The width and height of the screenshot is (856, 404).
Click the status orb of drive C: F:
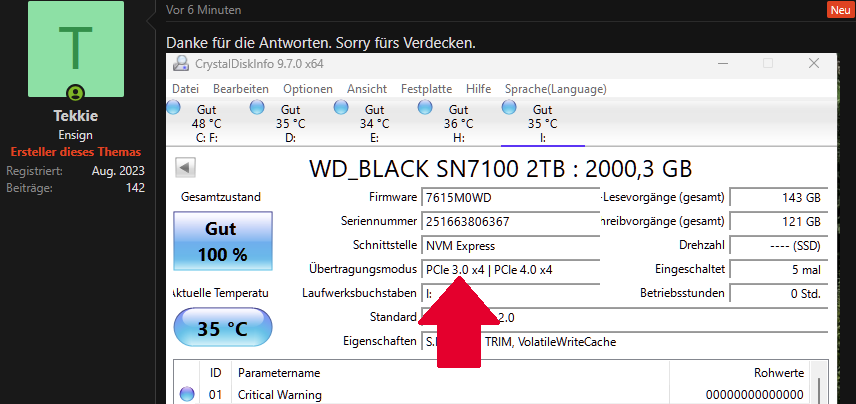click(x=173, y=107)
